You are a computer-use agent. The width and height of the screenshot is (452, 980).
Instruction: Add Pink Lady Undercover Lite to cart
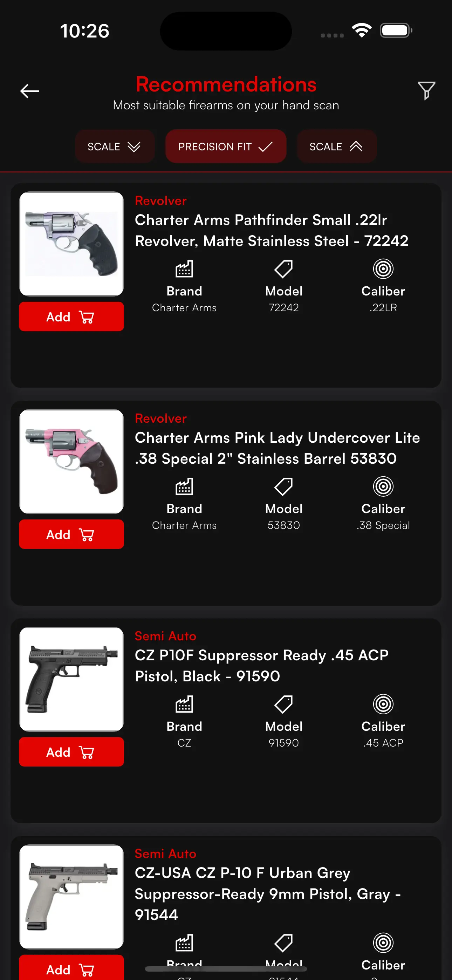71,534
